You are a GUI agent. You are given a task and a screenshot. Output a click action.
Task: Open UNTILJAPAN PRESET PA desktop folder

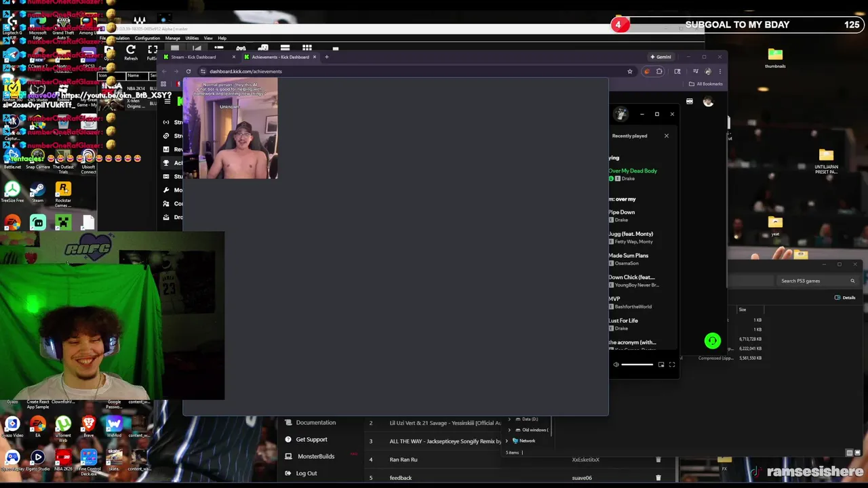point(826,161)
